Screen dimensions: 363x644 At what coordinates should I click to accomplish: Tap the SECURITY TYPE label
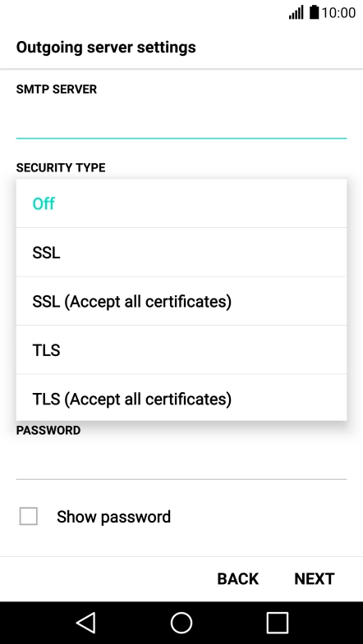coord(61,167)
